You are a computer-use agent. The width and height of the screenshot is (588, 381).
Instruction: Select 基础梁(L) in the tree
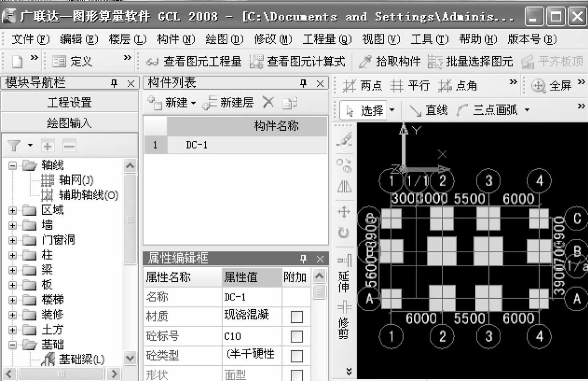click(x=73, y=359)
